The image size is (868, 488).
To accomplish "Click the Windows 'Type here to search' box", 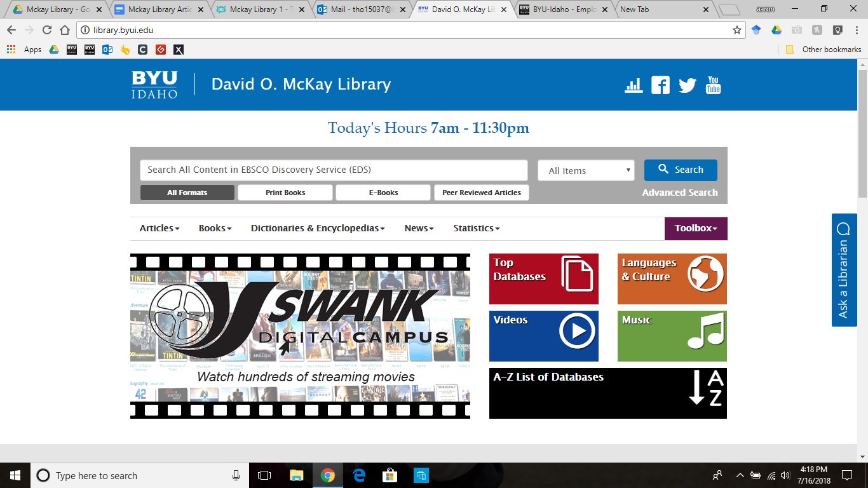I will click(x=140, y=475).
